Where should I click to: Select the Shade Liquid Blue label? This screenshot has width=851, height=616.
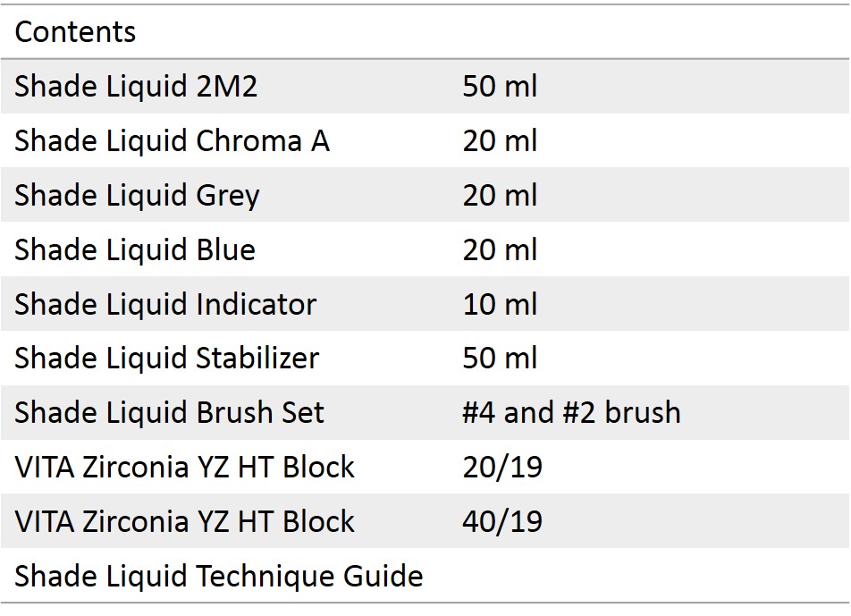click(135, 249)
